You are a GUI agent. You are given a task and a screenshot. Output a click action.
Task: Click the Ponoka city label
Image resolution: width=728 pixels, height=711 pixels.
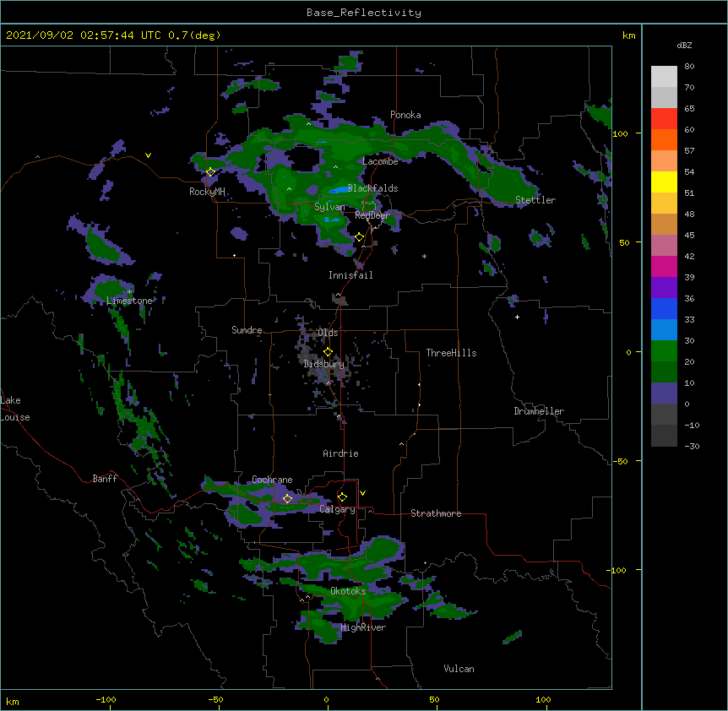click(405, 115)
